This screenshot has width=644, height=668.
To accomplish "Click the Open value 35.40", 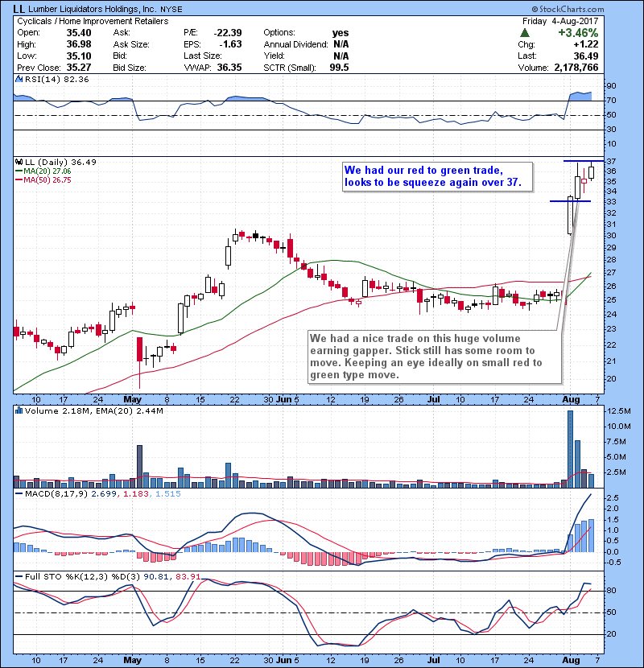I will pos(79,33).
